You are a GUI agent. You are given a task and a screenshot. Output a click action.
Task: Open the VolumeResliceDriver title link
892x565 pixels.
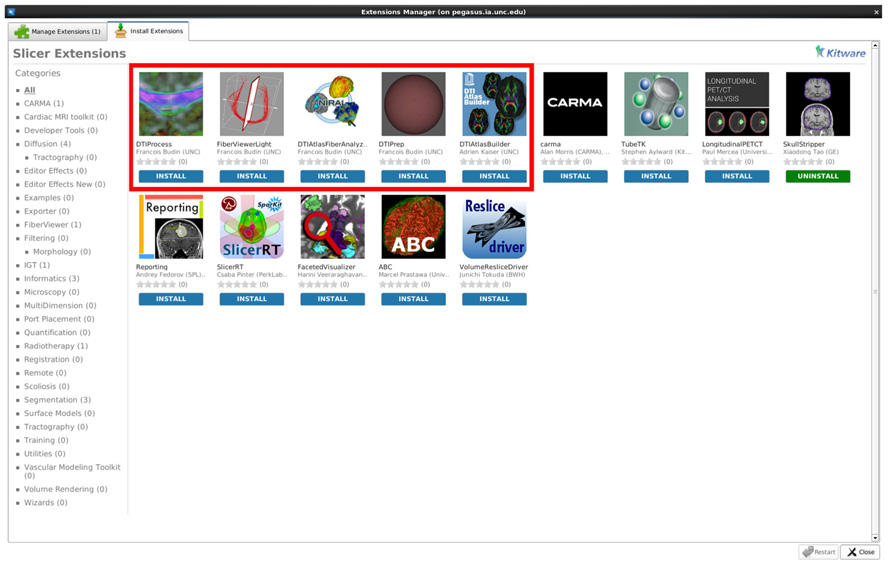tap(494, 266)
